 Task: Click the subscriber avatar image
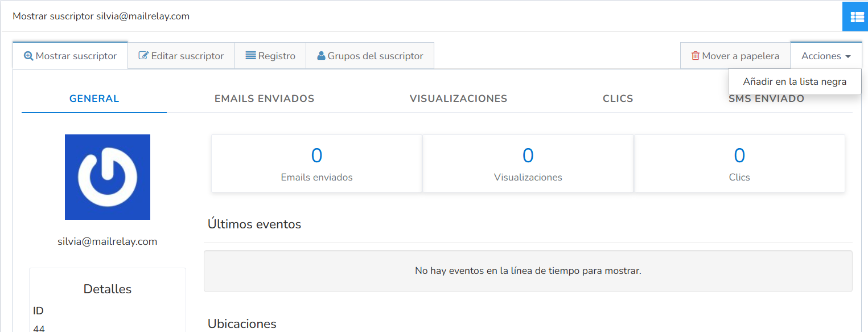pos(108,177)
